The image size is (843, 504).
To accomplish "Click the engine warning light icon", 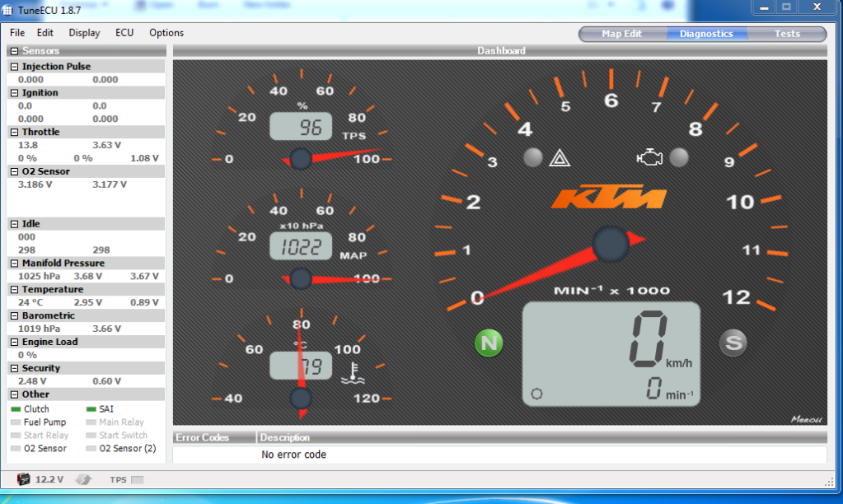I will pyautogui.click(x=650, y=157).
